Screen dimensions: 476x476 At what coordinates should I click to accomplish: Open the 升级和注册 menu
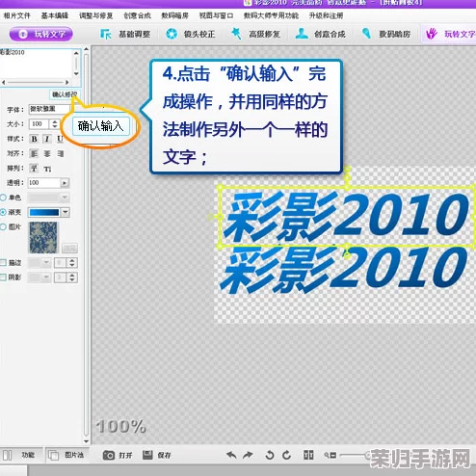tap(326, 15)
